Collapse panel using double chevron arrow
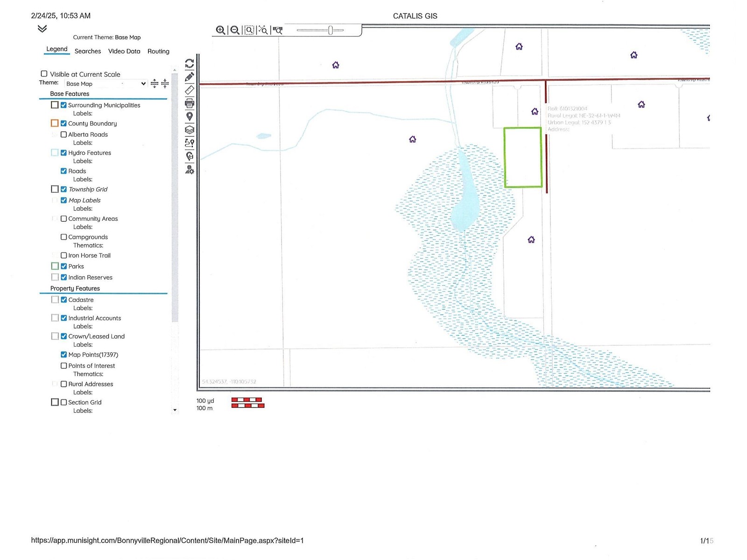747x560 pixels. pyautogui.click(x=42, y=29)
